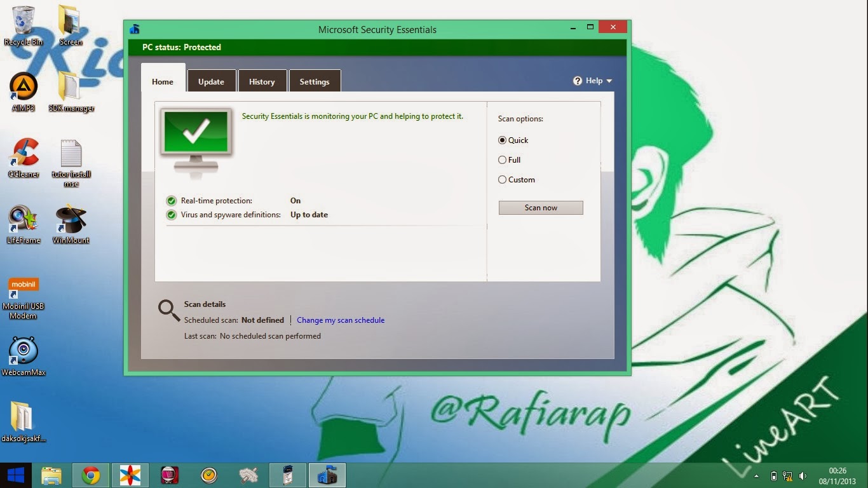
Task: Click the Security Essentials castle taskbar icon
Action: (x=327, y=475)
